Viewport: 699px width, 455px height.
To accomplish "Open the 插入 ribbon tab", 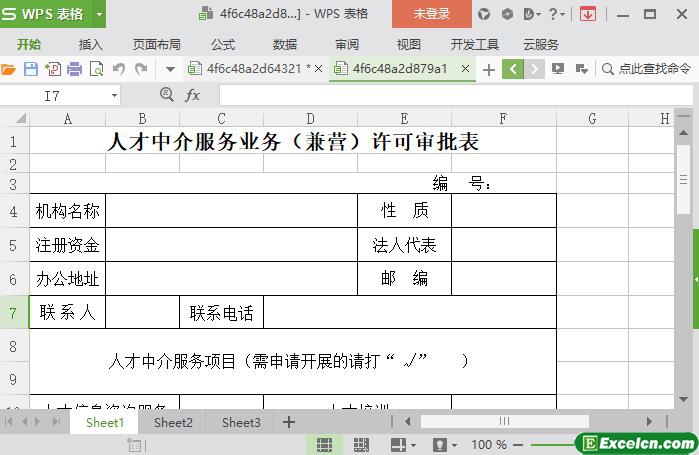I will 90,45.
